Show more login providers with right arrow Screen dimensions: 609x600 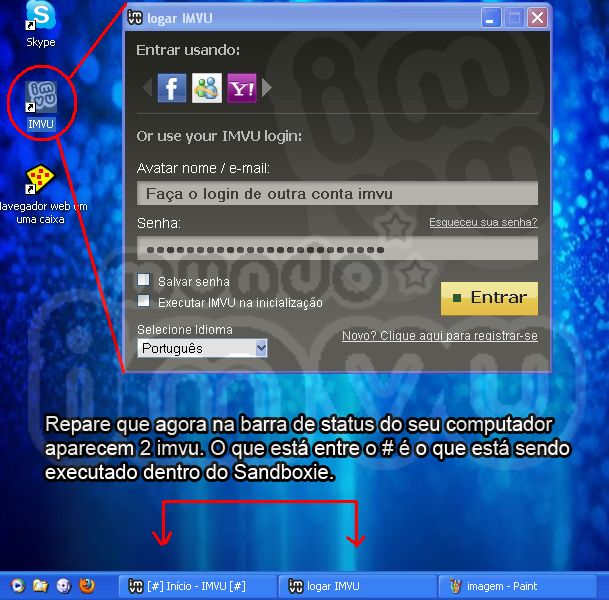point(267,88)
